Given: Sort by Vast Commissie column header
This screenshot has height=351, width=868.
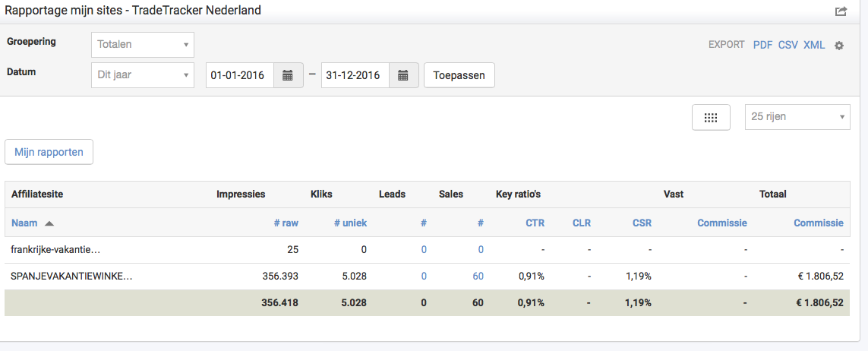Looking at the screenshot, I should [x=722, y=223].
